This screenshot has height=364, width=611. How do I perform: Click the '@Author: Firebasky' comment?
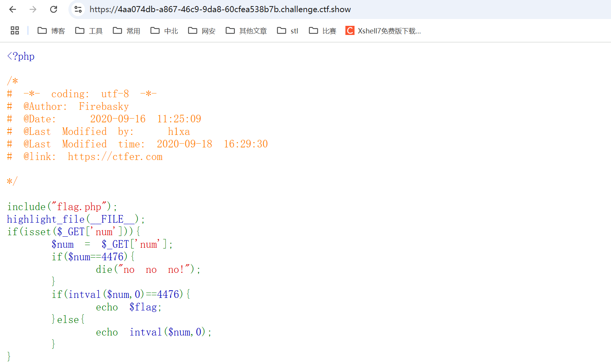click(76, 106)
